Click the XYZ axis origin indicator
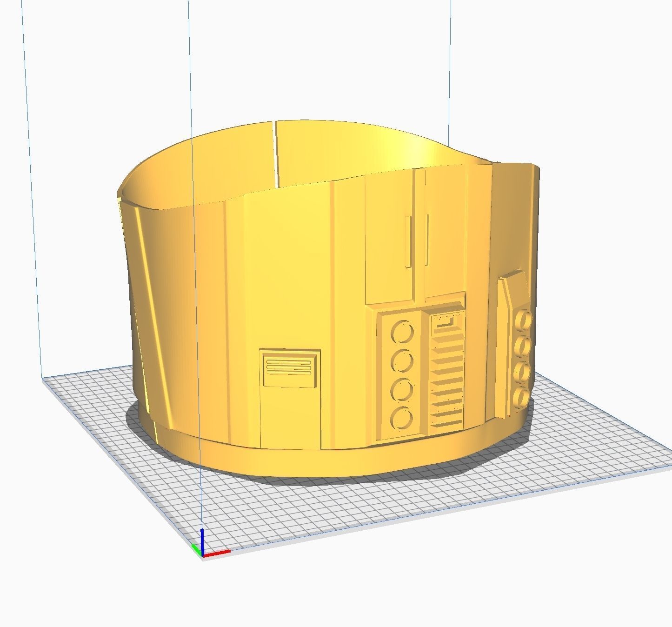The image size is (672, 627). click(x=210, y=543)
